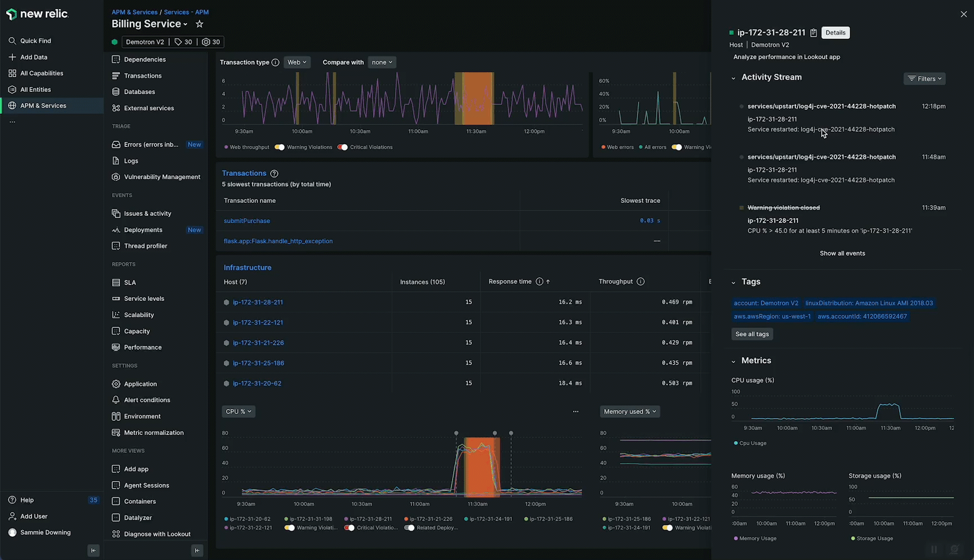Viewport: 974px width, 560px height.
Task: Open the Transaction type Web dropdown
Action: pyautogui.click(x=297, y=62)
